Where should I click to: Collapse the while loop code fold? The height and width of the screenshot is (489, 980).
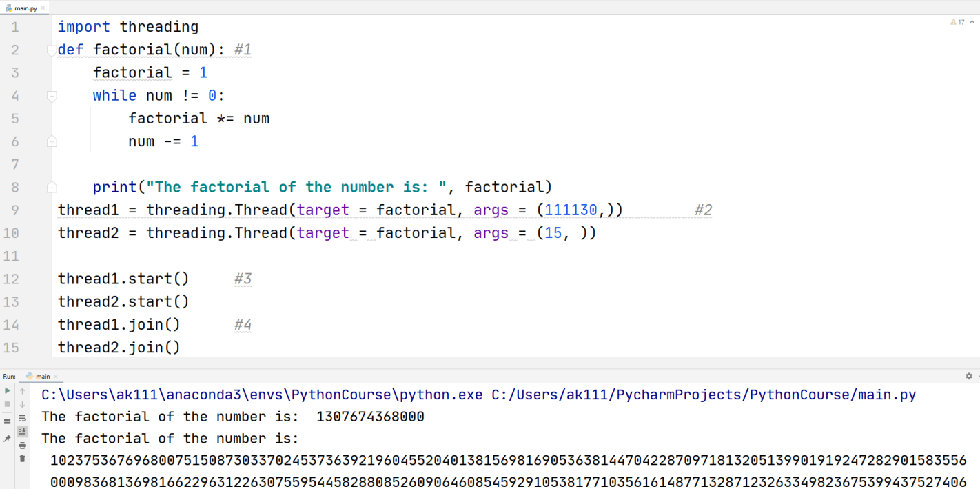(51, 95)
